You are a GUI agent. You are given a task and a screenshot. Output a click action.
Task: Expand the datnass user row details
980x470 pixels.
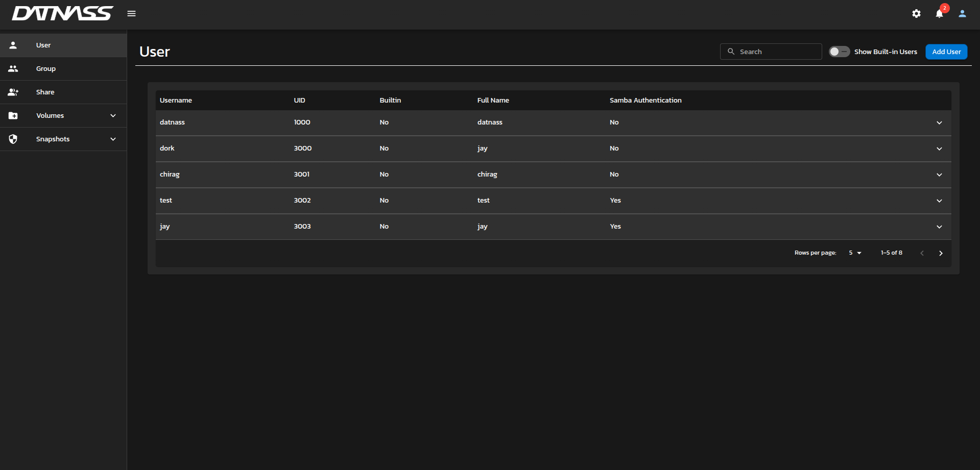point(939,123)
